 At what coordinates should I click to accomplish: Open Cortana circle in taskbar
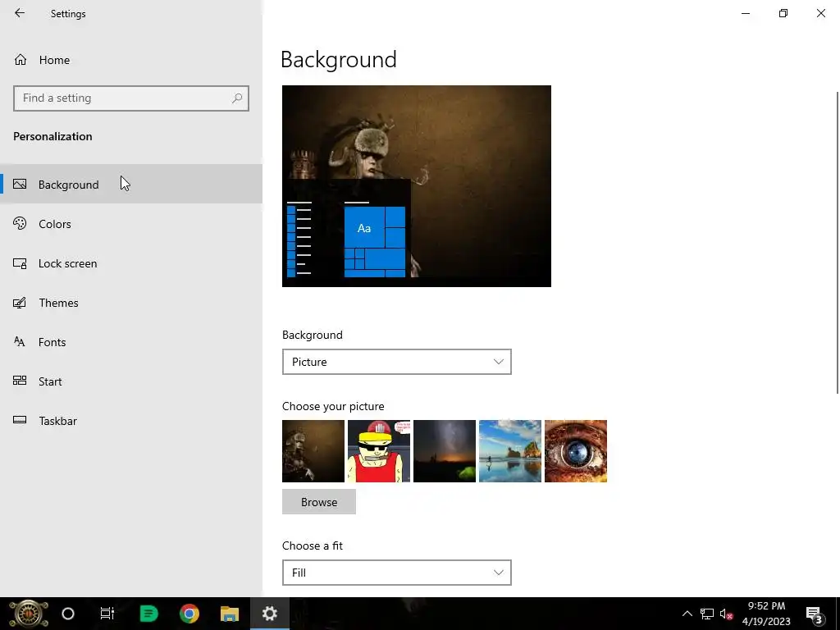click(x=68, y=614)
